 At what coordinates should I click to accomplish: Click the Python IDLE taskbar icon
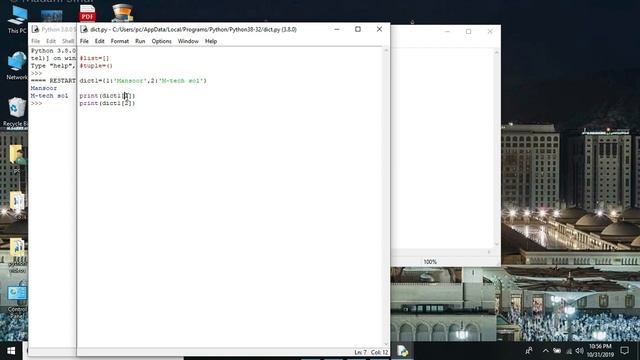coord(402,351)
